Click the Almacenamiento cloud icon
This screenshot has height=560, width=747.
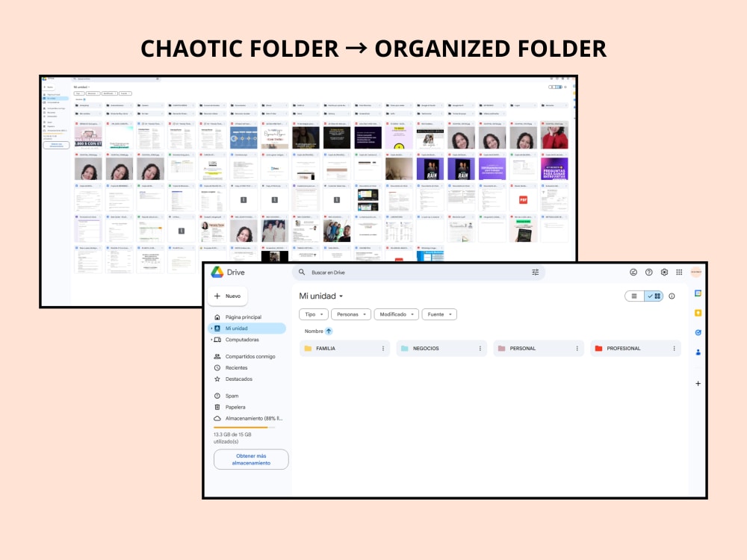[x=217, y=419]
